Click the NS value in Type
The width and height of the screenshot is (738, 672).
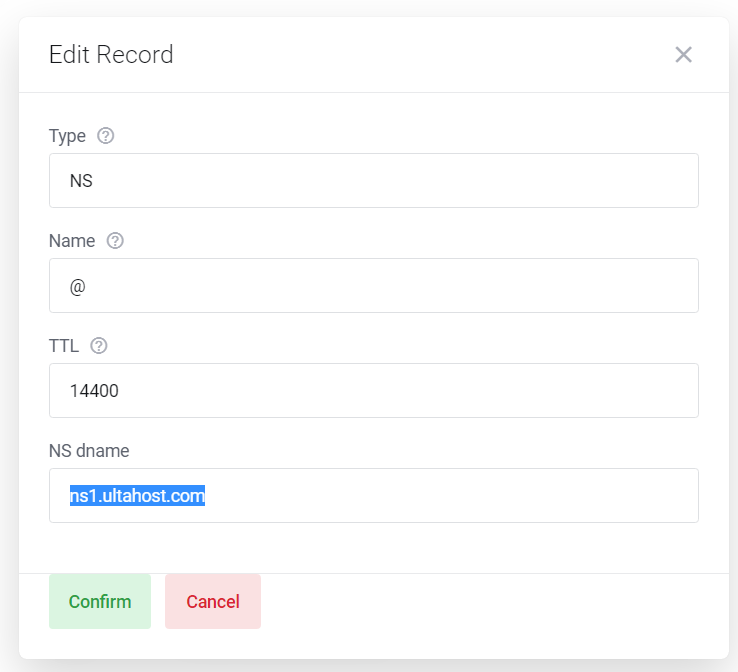(81, 181)
